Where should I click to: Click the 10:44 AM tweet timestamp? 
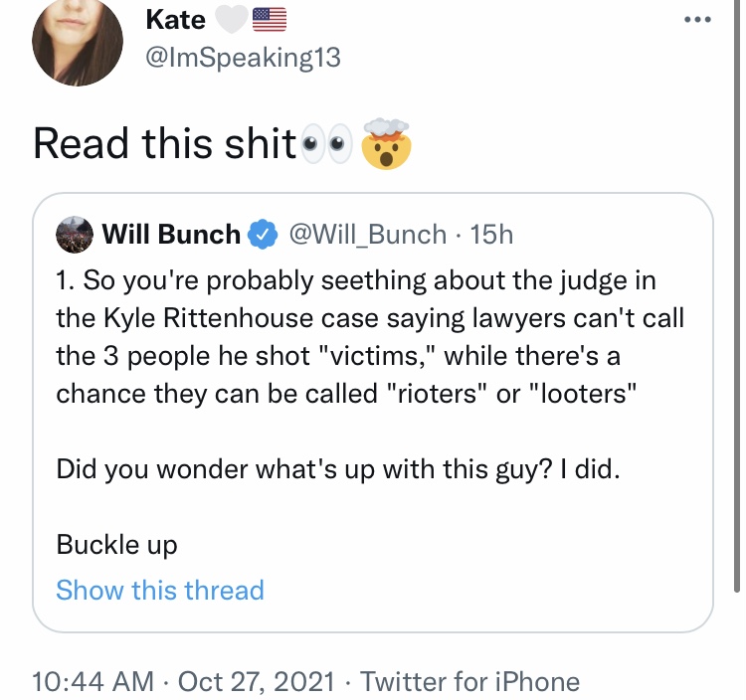coord(93,681)
